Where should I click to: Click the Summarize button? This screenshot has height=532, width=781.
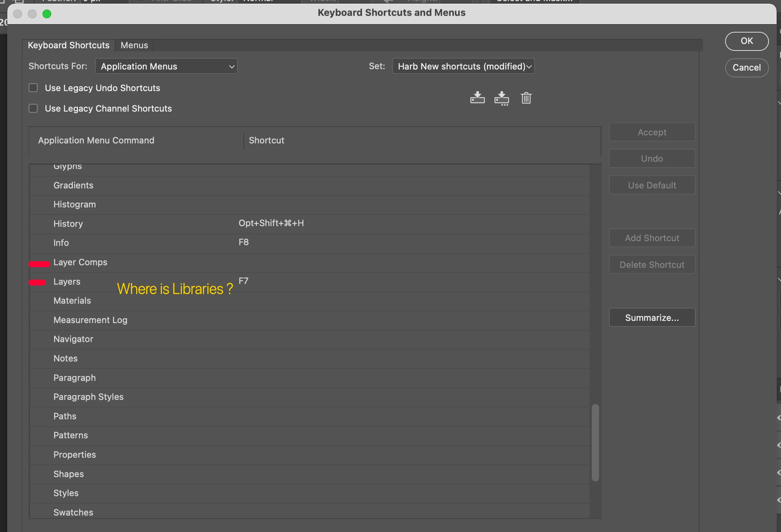click(x=652, y=318)
